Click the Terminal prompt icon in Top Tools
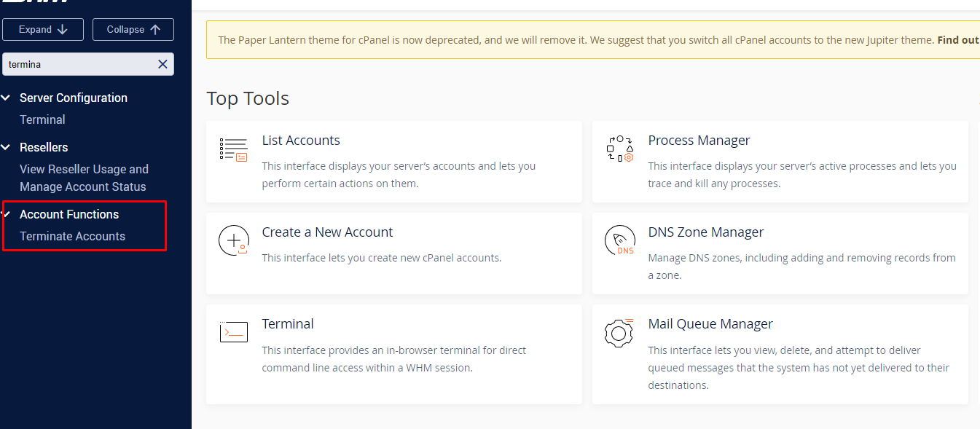Viewport: 980px width, 429px height. point(234,332)
